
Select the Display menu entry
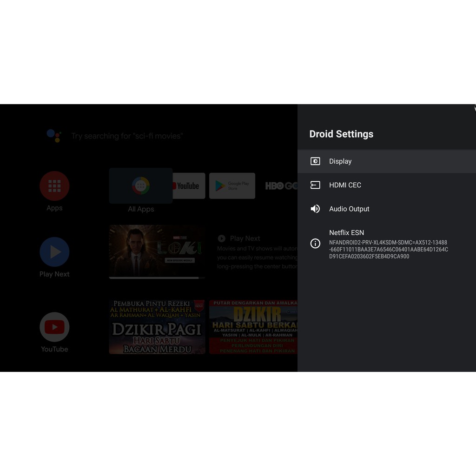(x=340, y=161)
